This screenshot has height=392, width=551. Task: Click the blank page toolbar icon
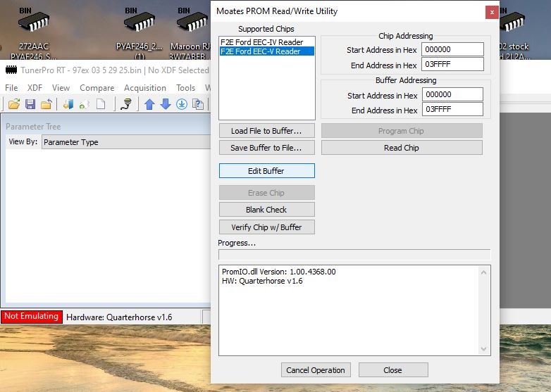101,104
